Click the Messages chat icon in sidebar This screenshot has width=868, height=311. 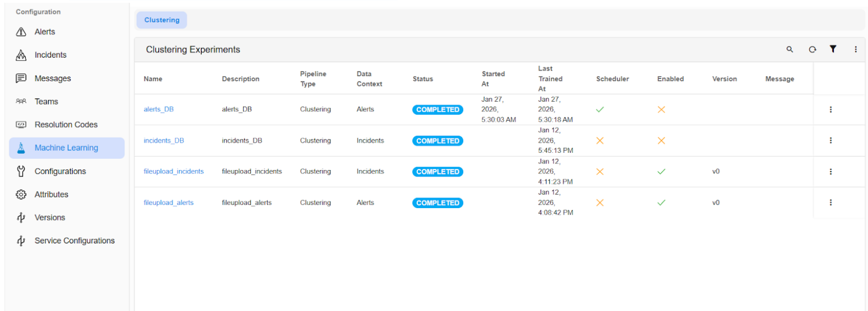tap(21, 78)
